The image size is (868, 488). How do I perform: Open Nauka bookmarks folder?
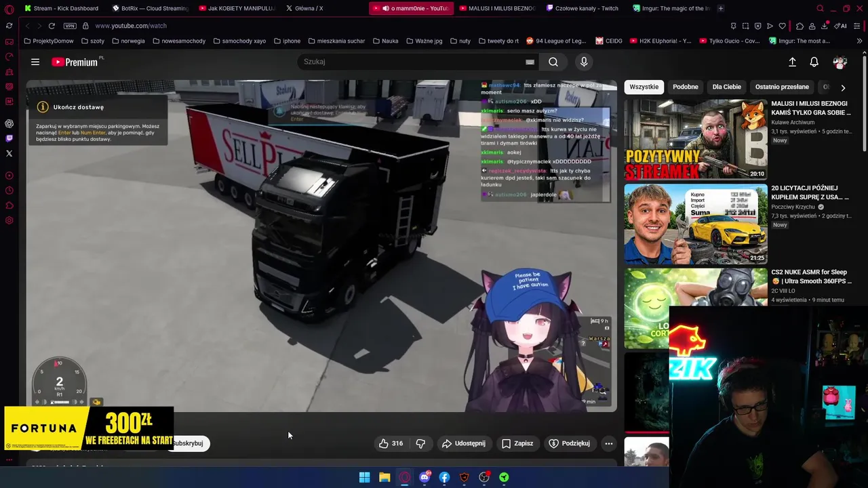pos(385,41)
